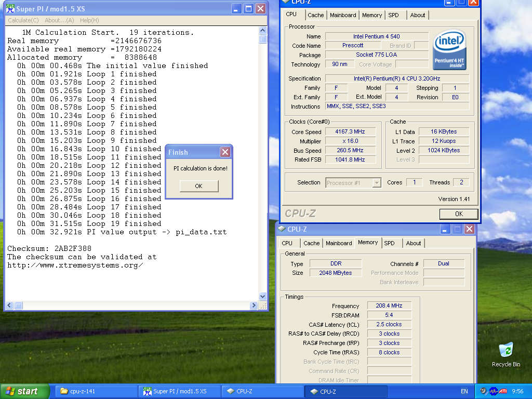Screen dimensions: 532x399
Task: Click the leftmost system tray icon
Action: 484,391
